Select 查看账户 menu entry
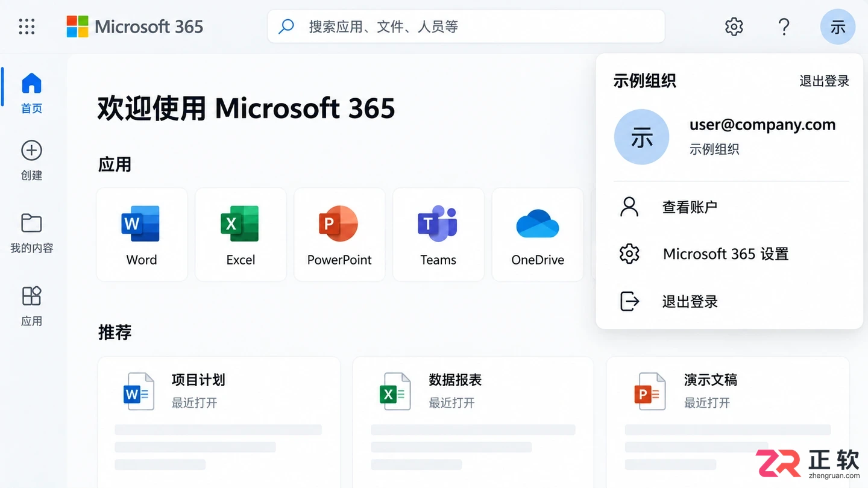The image size is (868, 488). point(729,207)
